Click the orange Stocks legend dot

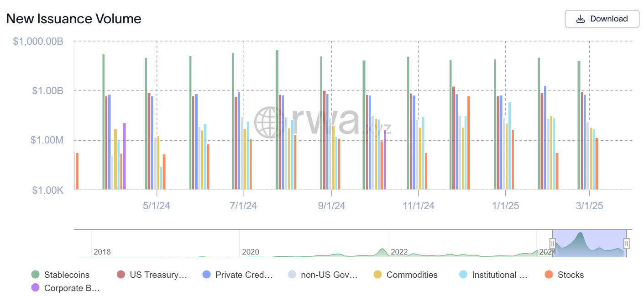click(549, 275)
